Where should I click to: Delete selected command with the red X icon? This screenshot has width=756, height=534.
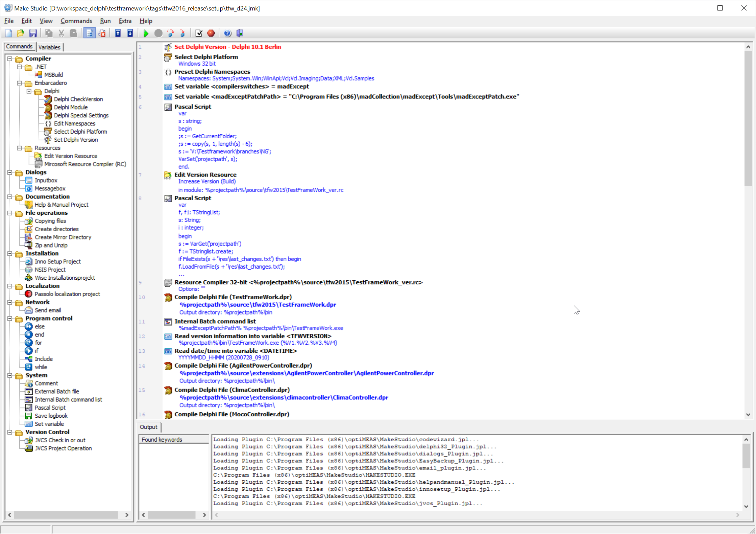(x=102, y=33)
